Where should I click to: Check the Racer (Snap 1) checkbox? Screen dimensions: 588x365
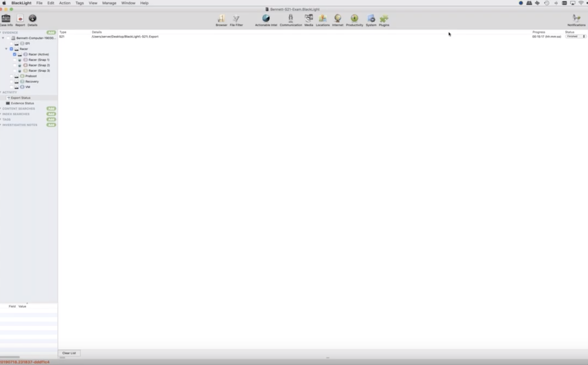[15, 60]
